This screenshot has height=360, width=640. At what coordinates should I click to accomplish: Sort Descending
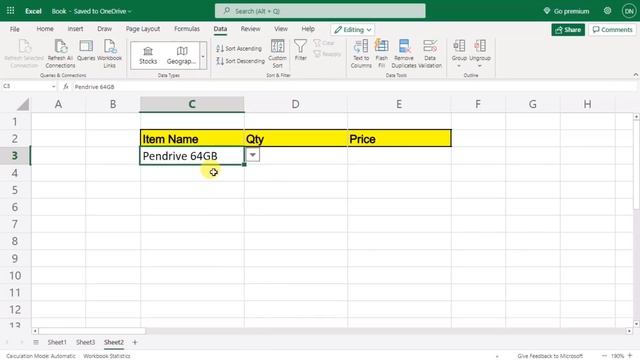[x=240, y=61]
